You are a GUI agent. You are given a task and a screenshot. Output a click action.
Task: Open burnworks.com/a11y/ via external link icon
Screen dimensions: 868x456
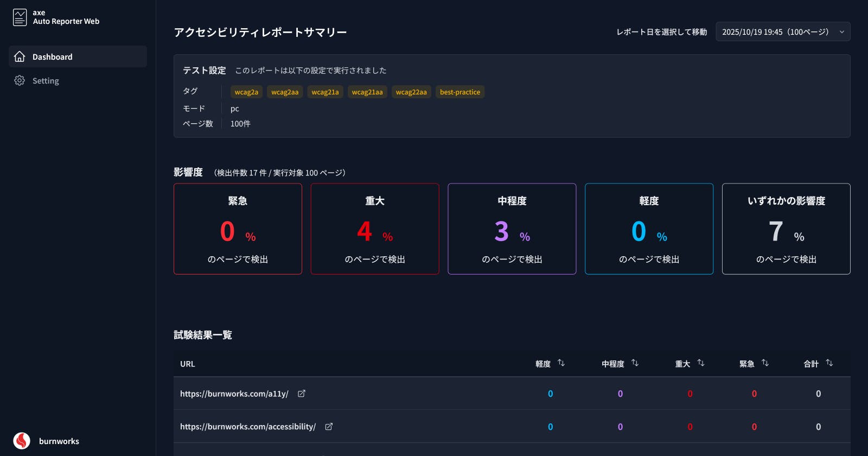point(302,394)
